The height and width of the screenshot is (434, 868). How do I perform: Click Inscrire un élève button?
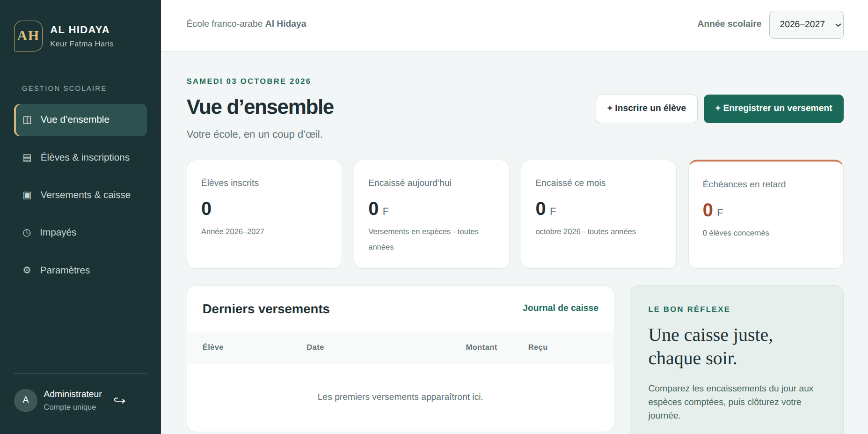[646, 109]
